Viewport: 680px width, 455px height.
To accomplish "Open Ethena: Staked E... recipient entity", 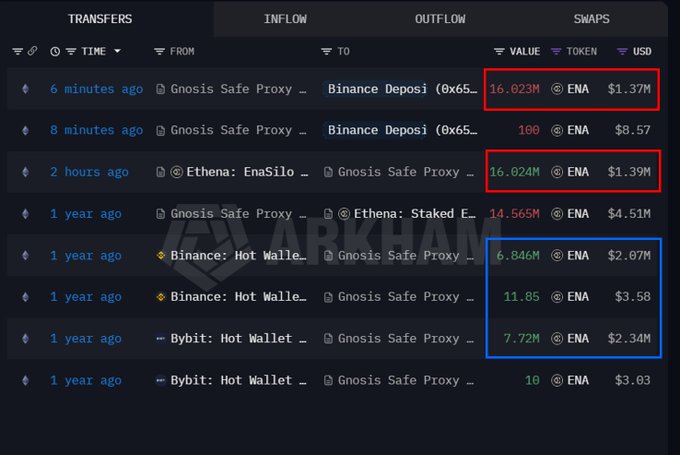I will pyautogui.click(x=415, y=213).
